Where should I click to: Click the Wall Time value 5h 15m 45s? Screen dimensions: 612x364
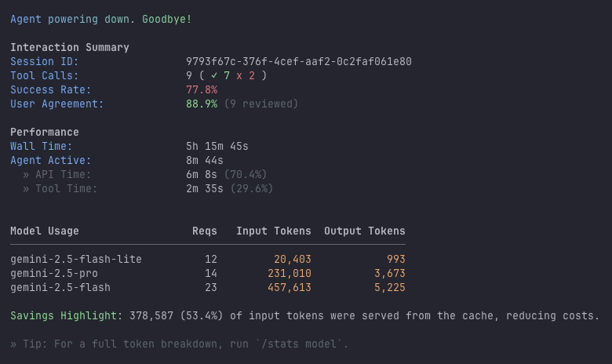[217, 146]
